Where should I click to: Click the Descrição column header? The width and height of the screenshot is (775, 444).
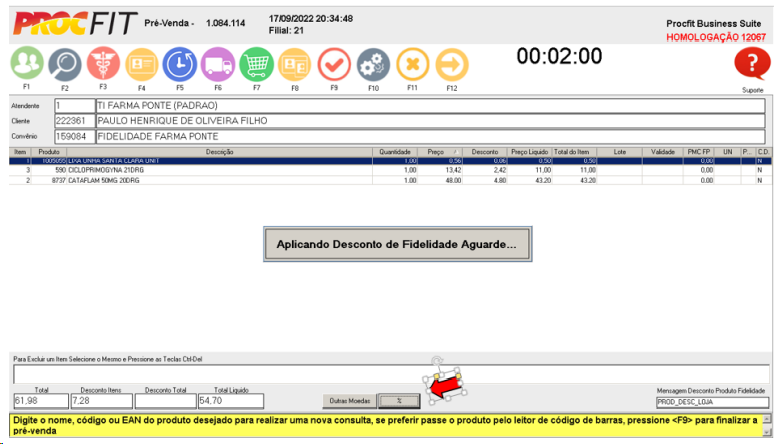(x=219, y=152)
